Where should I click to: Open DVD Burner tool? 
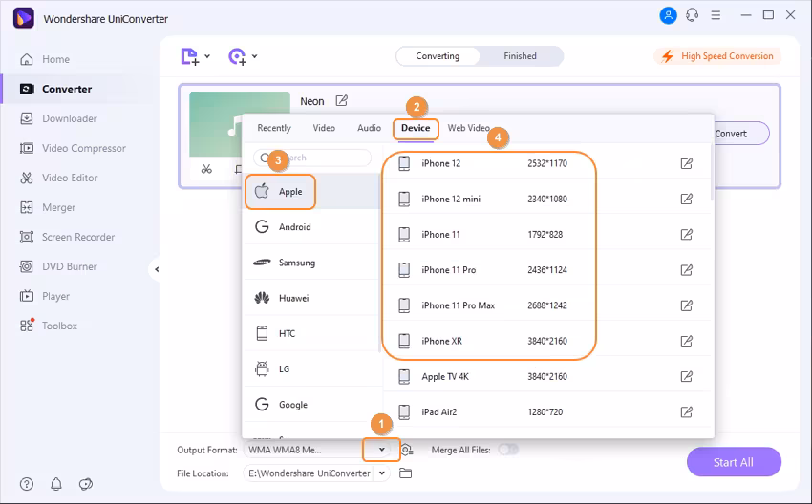coord(58,266)
